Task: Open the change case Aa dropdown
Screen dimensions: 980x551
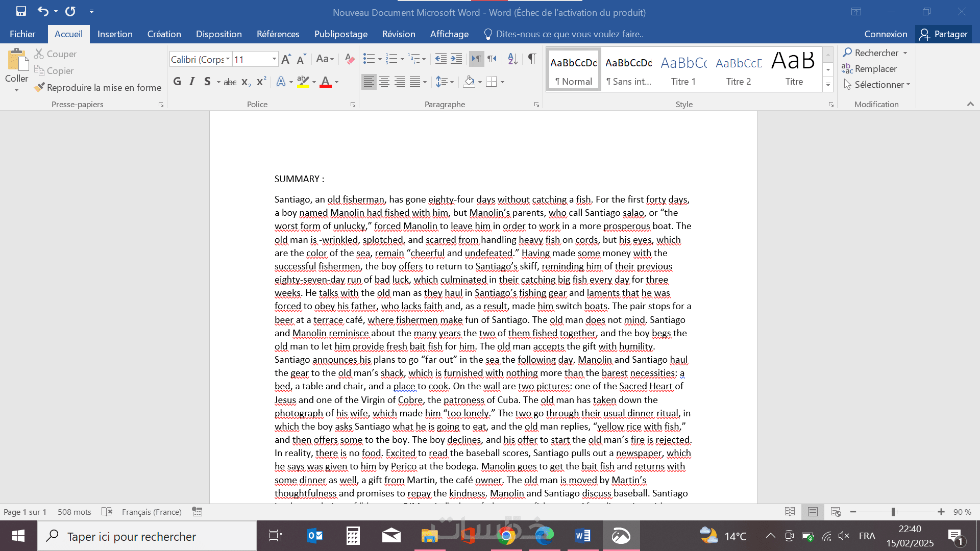Action: coord(325,59)
